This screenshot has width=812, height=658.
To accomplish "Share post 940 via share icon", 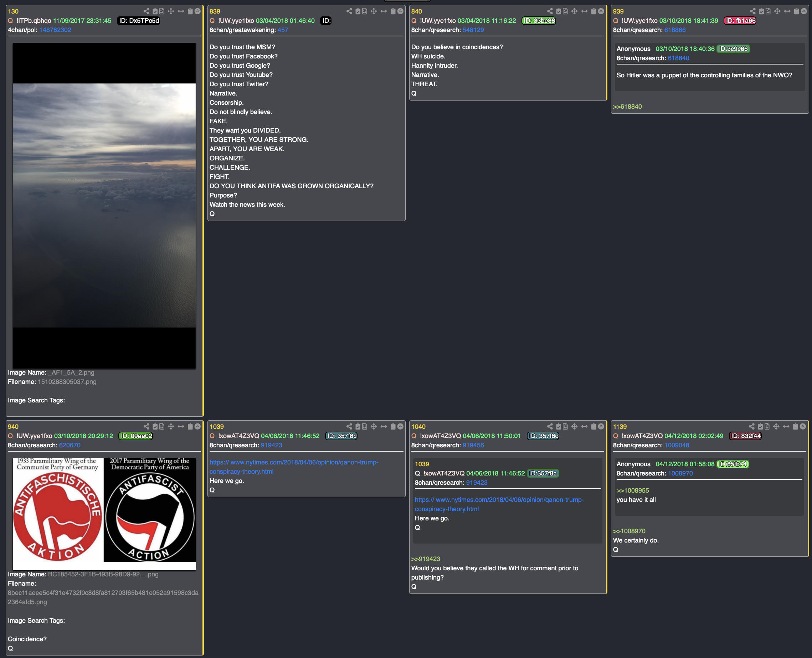I will [147, 426].
